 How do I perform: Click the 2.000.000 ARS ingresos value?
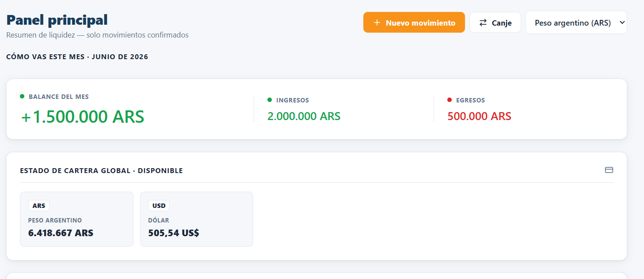pyautogui.click(x=304, y=117)
